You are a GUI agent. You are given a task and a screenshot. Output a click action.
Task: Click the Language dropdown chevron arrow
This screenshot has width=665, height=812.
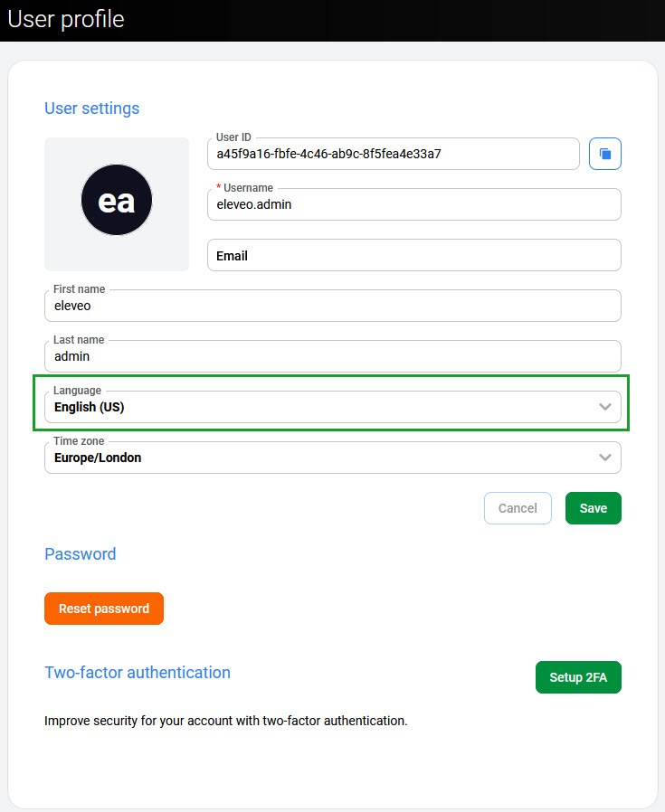[x=605, y=407]
